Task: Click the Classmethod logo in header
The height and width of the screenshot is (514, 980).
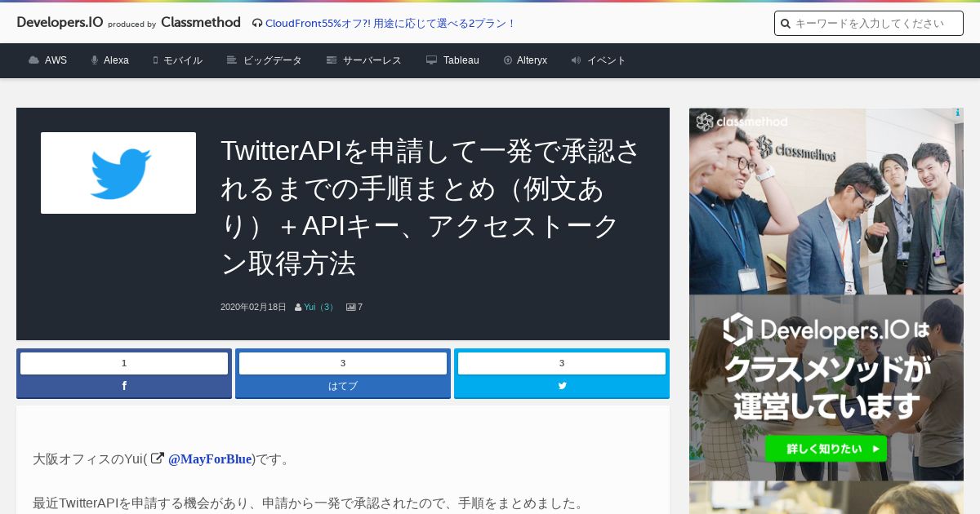Action: pos(201,22)
